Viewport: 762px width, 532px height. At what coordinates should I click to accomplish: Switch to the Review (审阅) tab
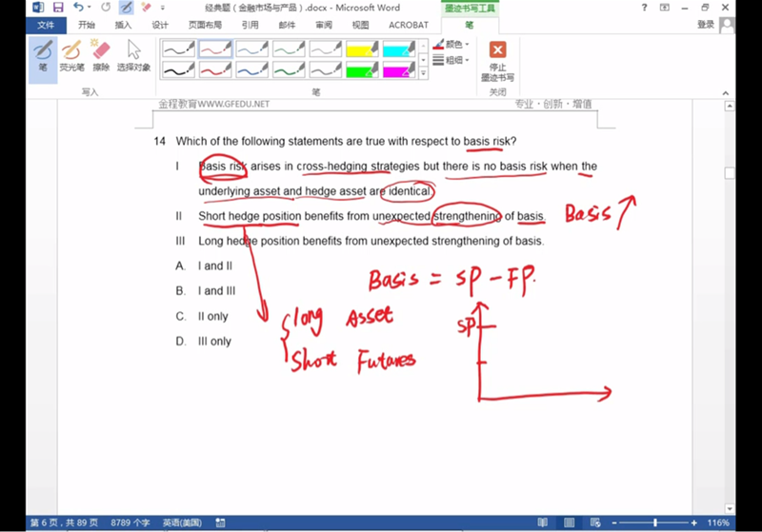(x=324, y=25)
